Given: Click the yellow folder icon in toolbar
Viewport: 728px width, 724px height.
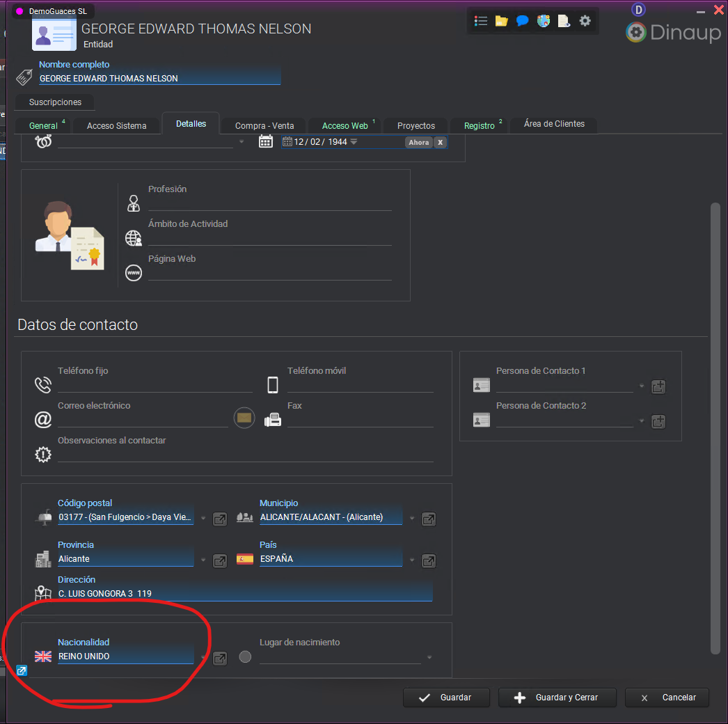Looking at the screenshot, I should 501,21.
